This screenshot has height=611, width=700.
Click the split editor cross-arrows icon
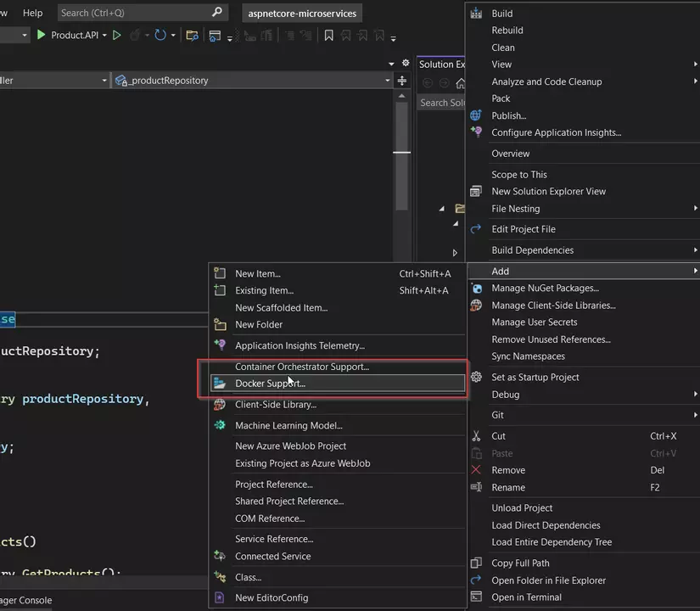point(402,81)
